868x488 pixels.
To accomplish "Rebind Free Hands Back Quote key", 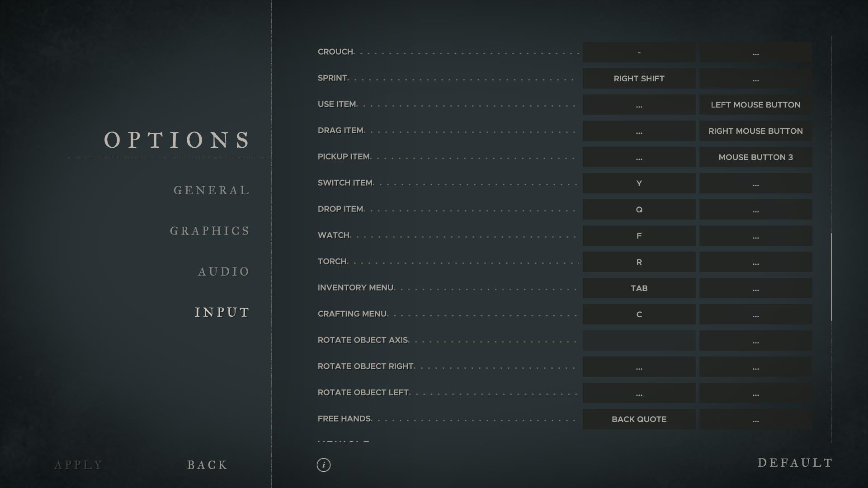I will click(x=639, y=419).
